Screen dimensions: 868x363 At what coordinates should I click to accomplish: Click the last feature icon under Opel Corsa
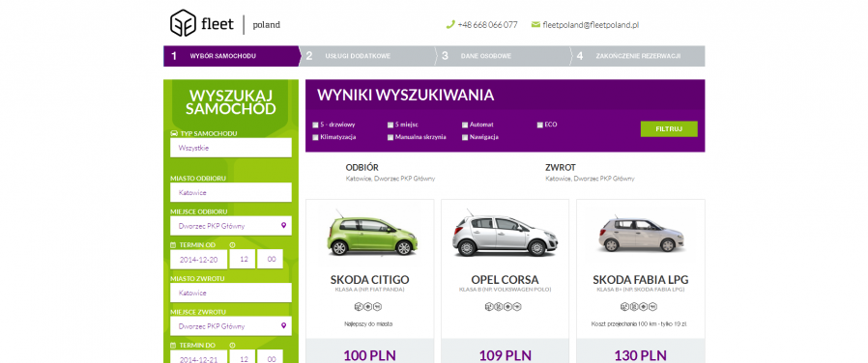[516, 307]
